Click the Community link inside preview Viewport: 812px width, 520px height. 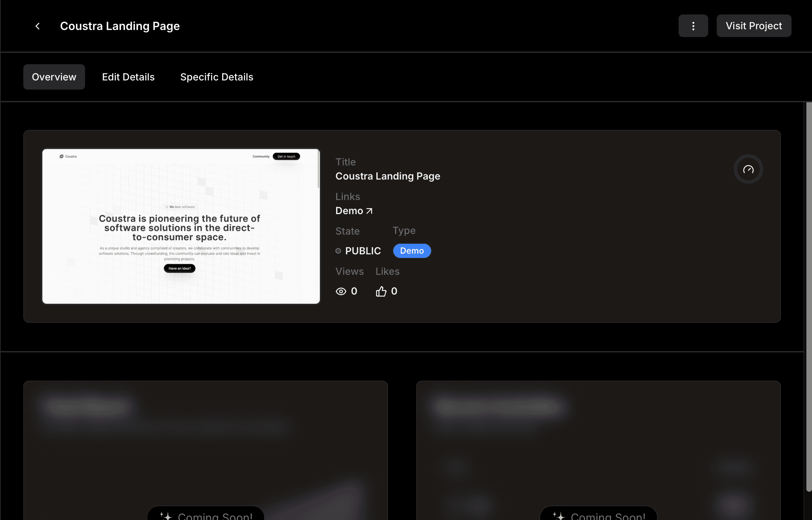[261, 156]
